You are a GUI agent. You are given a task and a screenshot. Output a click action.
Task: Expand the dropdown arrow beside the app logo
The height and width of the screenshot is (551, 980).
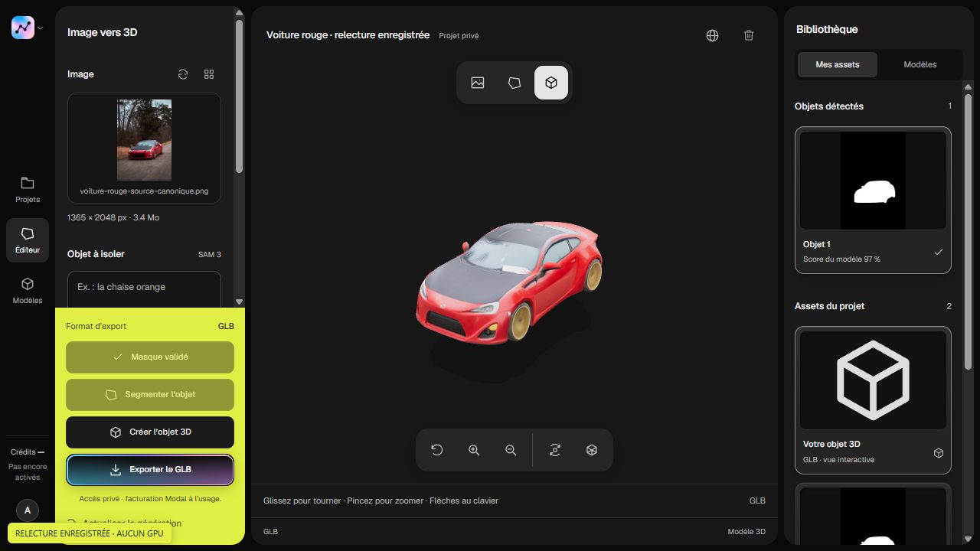(41, 28)
